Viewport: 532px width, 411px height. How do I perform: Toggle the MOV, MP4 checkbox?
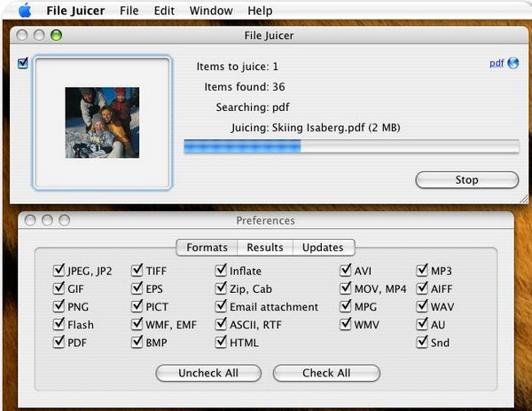(346, 288)
